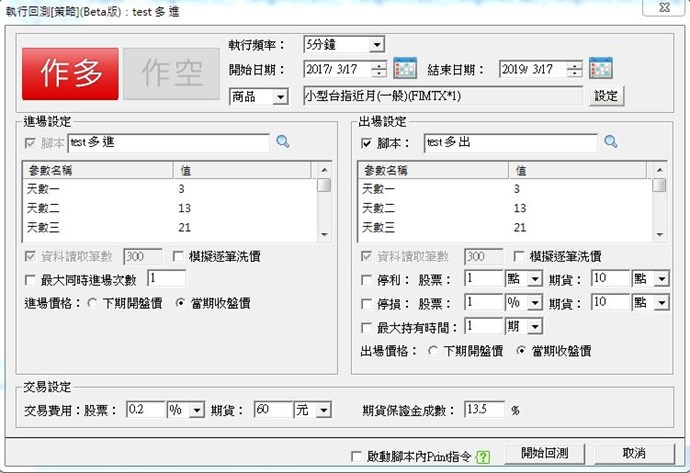
Task: Open the start date calendar picker icon
Action: (405, 69)
